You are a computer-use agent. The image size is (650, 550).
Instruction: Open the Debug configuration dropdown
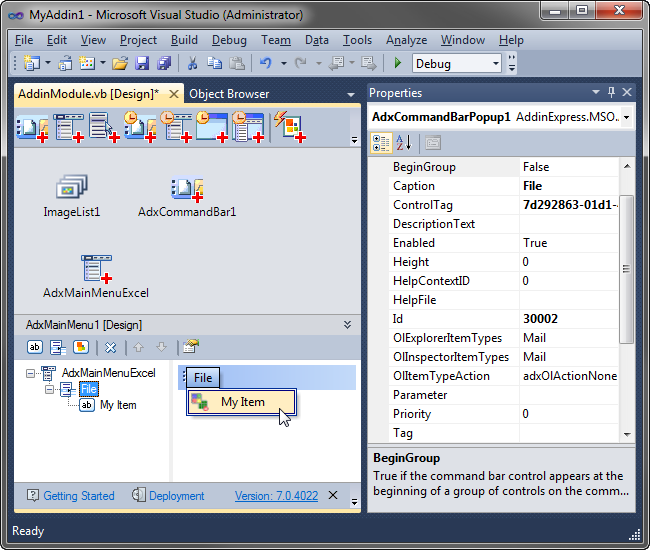tap(496, 63)
